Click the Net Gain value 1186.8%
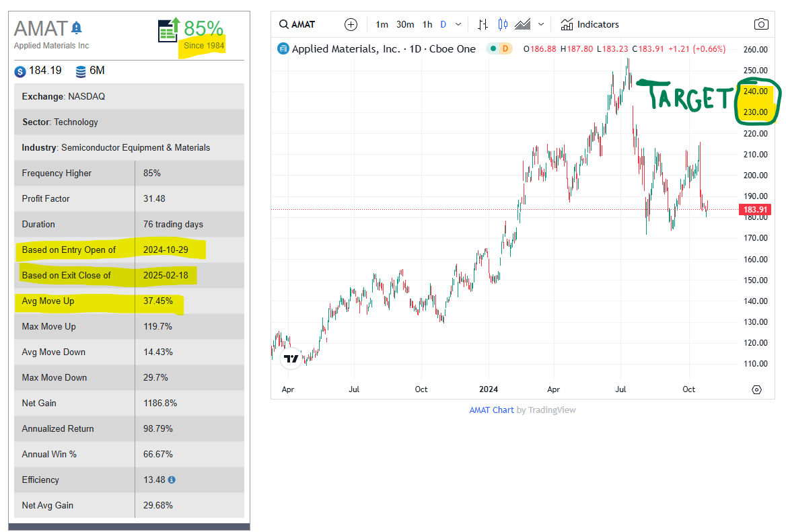 [x=160, y=404]
